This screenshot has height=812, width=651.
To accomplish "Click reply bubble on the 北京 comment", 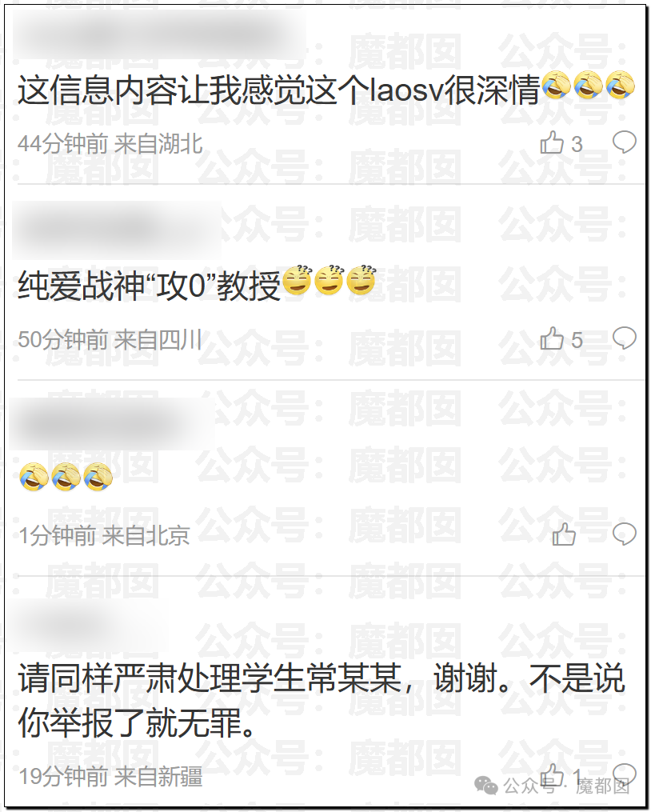I will 624,534.
